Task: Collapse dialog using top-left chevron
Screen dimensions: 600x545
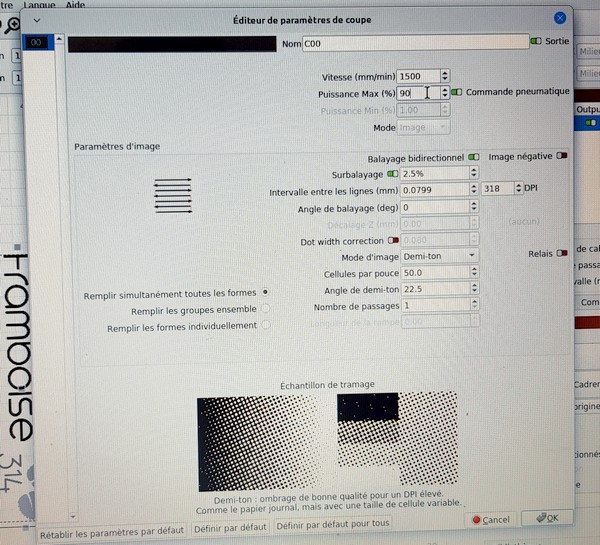Action: click(37, 20)
